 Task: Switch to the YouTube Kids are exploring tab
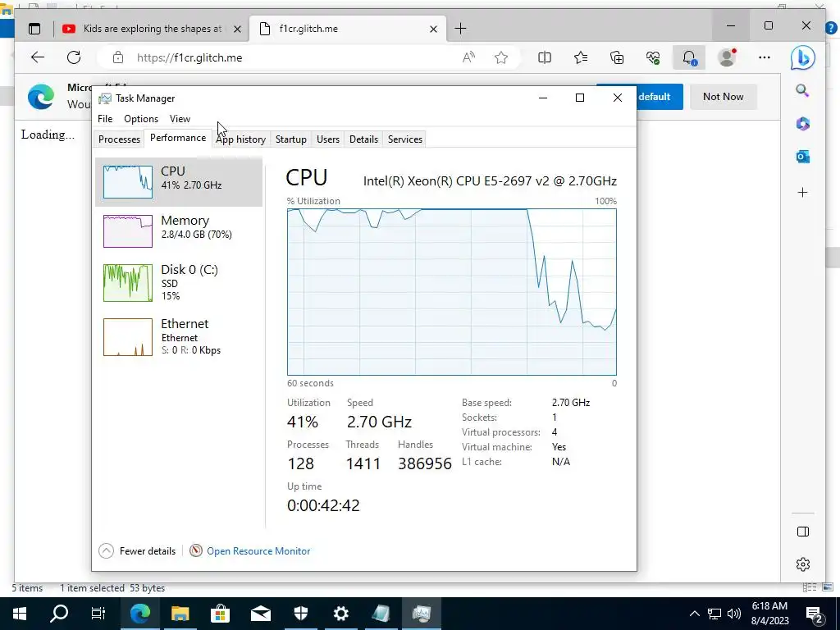[152, 29]
